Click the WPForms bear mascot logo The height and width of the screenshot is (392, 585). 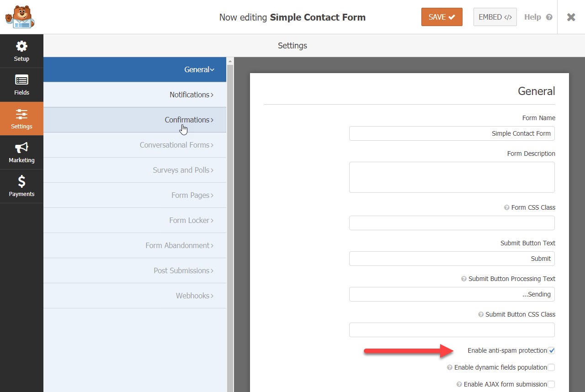coord(20,17)
